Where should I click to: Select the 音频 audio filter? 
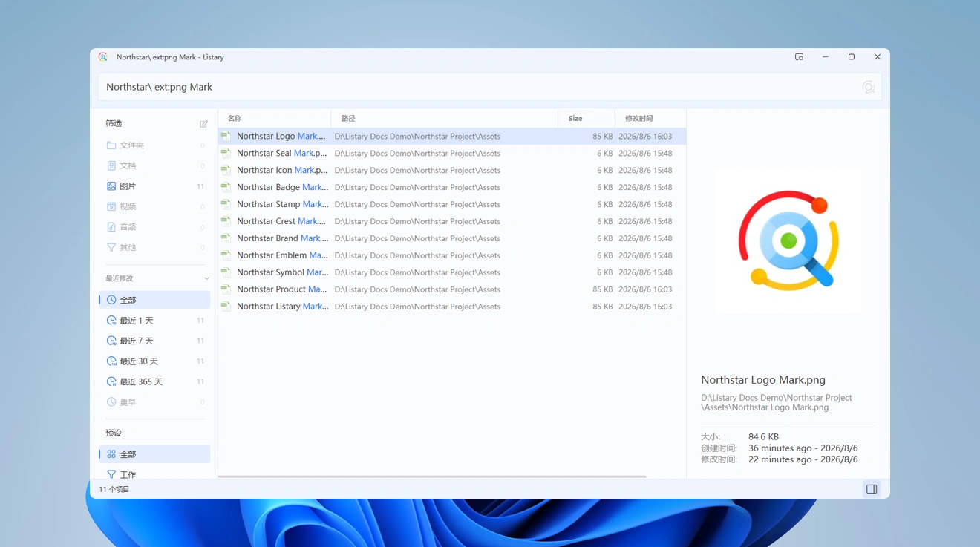[x=154, y=227]
